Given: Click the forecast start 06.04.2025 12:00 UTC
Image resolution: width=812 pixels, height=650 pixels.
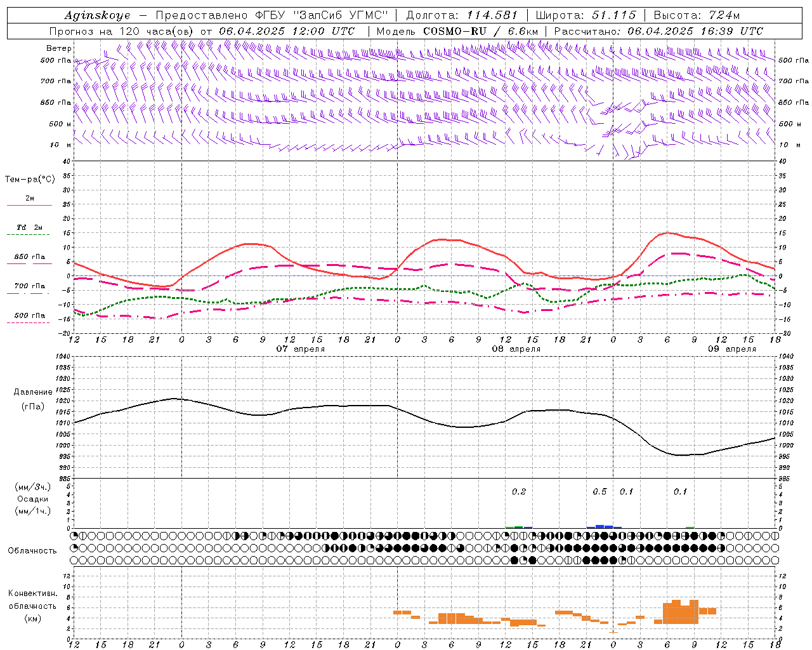Looking at the screenshot, I should [287, 31].
